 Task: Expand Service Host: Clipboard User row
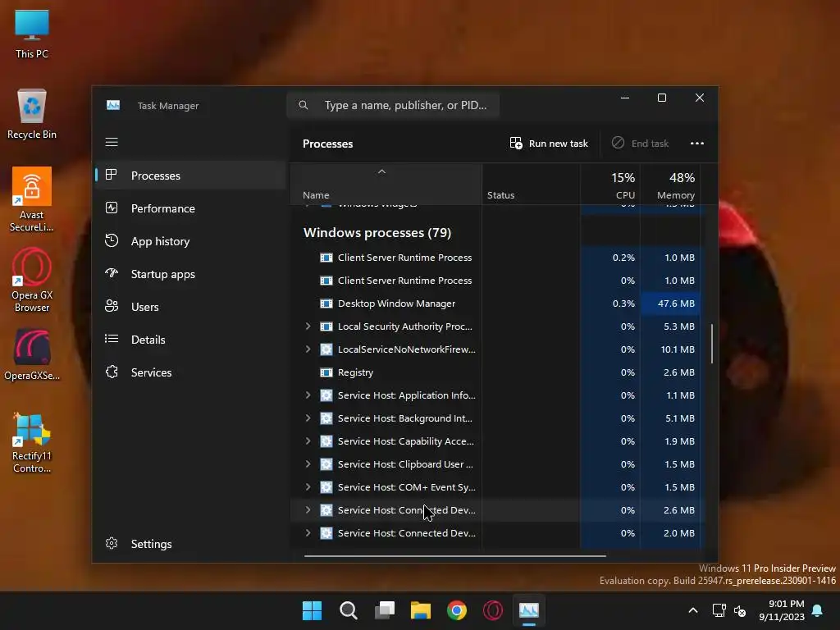click(x=308, y=464)
